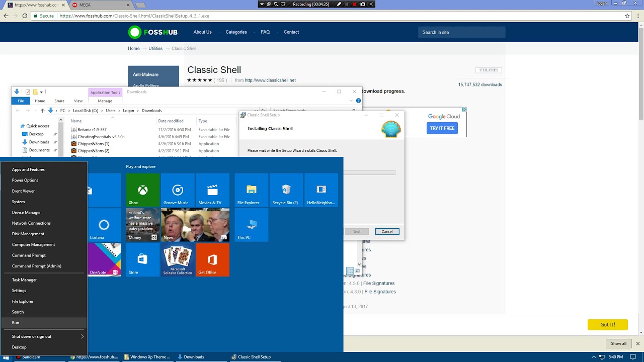Screen dimensions: 644x362
Task: Open the Groove Music tile
Action: [x=178, y=190]
